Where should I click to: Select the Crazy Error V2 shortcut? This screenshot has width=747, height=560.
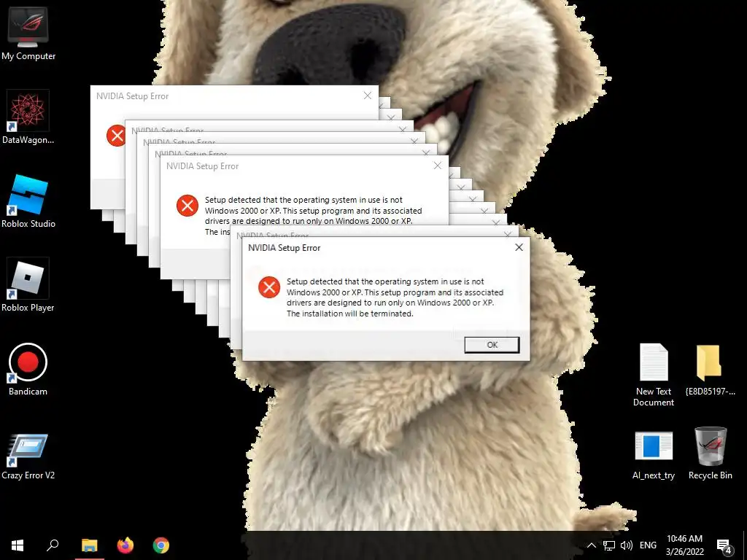click(28, 456)
